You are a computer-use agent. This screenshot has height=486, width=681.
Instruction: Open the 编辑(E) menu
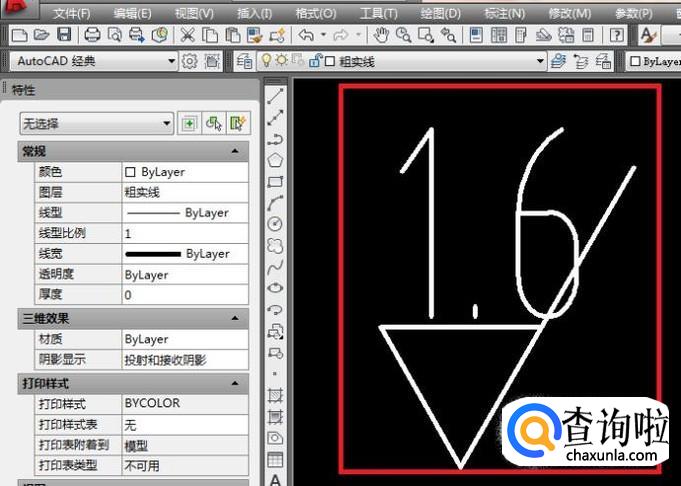132,14
